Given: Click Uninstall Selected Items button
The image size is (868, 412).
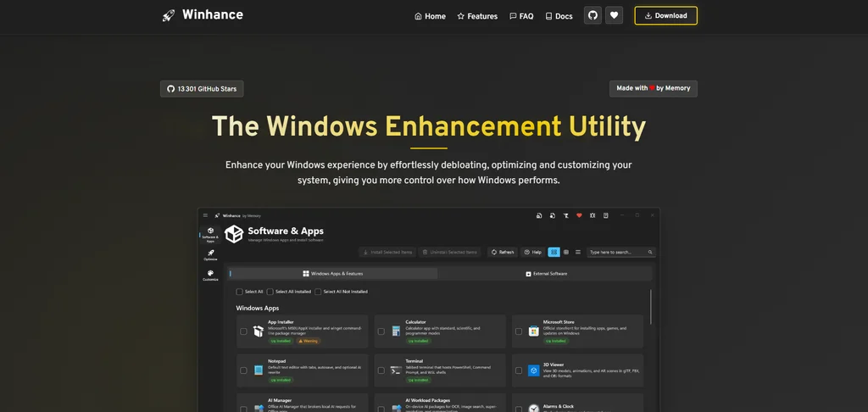Looking at the screenshot, I should point(449,252).
